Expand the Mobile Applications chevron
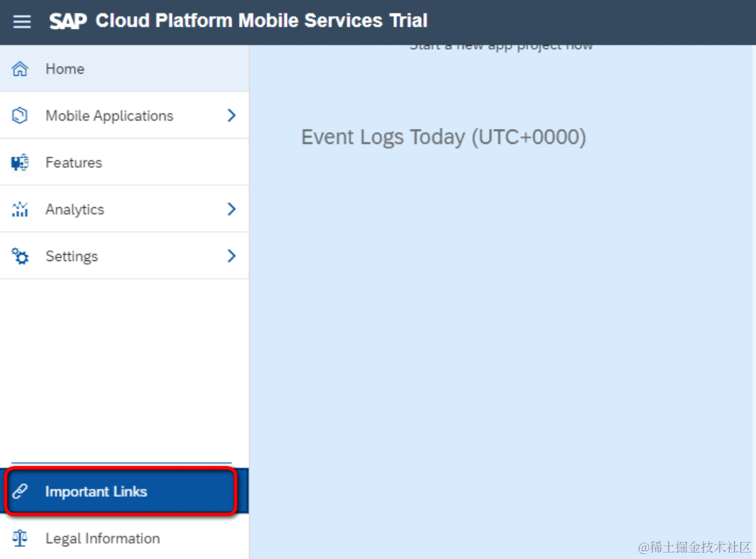756x559 pixels. coord(231,115)
